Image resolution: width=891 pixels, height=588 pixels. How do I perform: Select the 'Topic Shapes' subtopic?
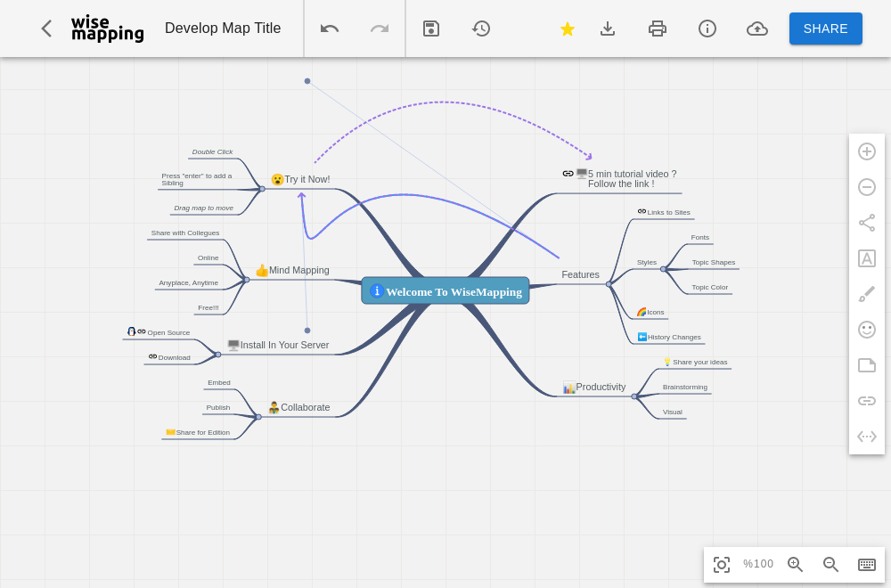(x=714, y=263)
